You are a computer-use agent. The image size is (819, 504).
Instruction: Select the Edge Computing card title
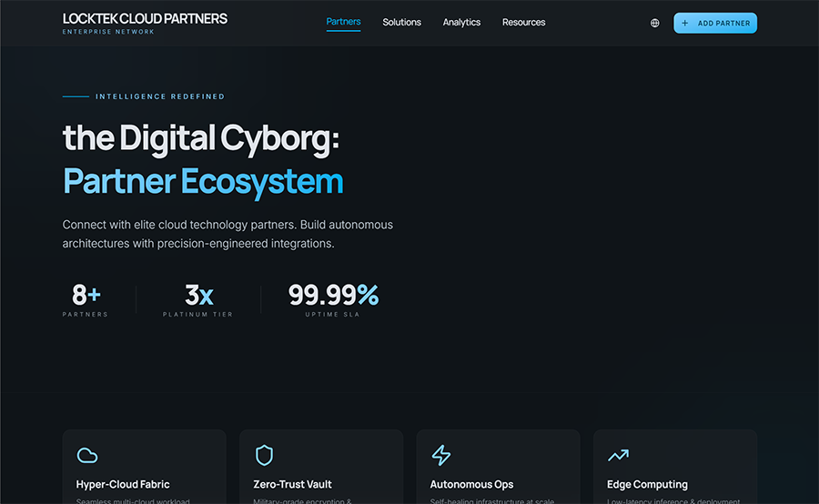pyautogui.click(x=647, y=484)
